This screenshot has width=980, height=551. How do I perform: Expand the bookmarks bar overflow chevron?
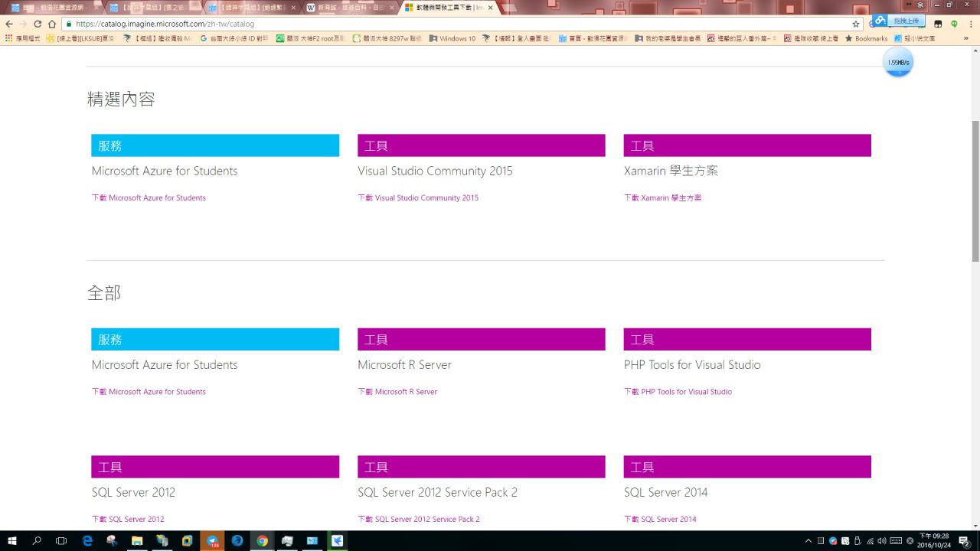coord(966,38)
